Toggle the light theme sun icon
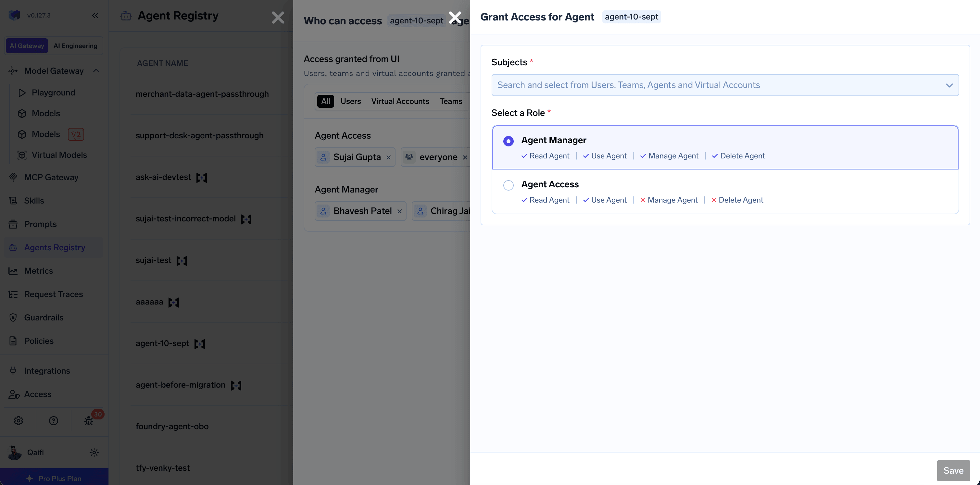980x485 pixels. (x=94, y=452)
